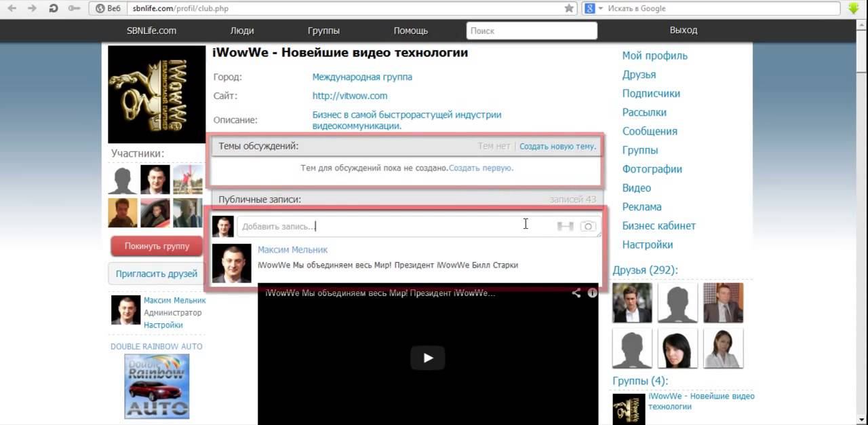Open the Группы top menu item
The height and width of the screenshot is (425, 868).
[x=323, y=31]
